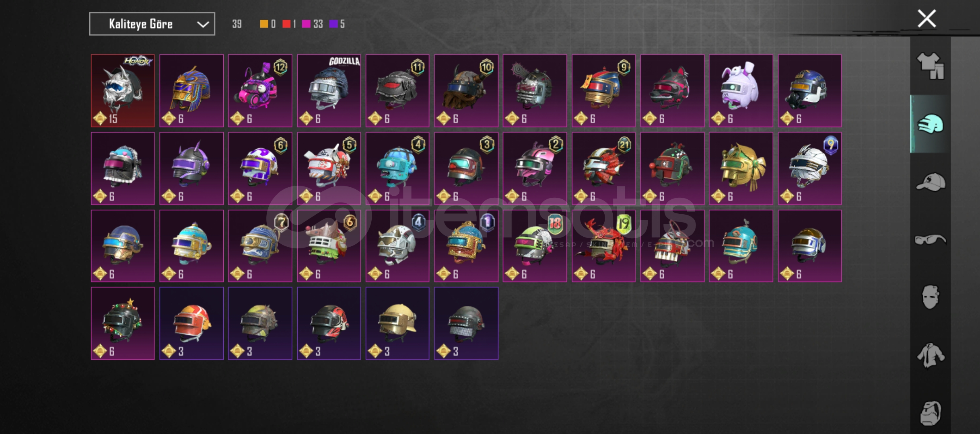Viewport: 980px width, 434px height.
Task: Select the Christmas tree lights helmet
Action: [x=123, y=323]
